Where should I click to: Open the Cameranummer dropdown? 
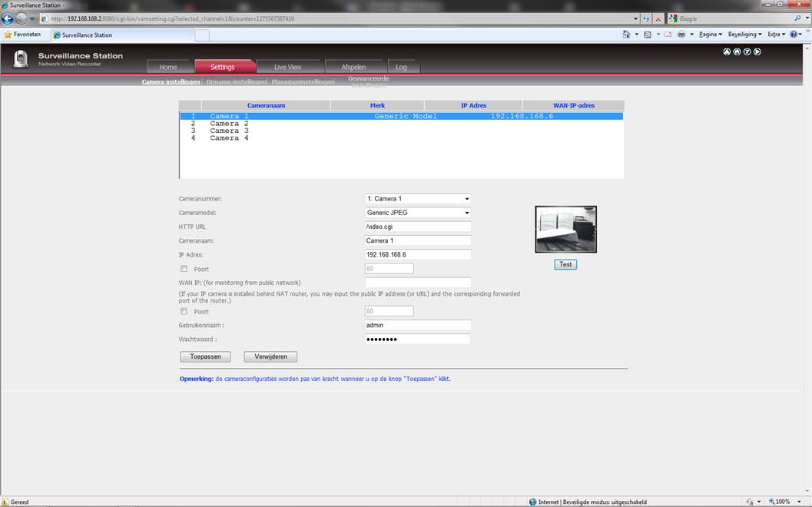pyautogui.click(x=418, y=199)
